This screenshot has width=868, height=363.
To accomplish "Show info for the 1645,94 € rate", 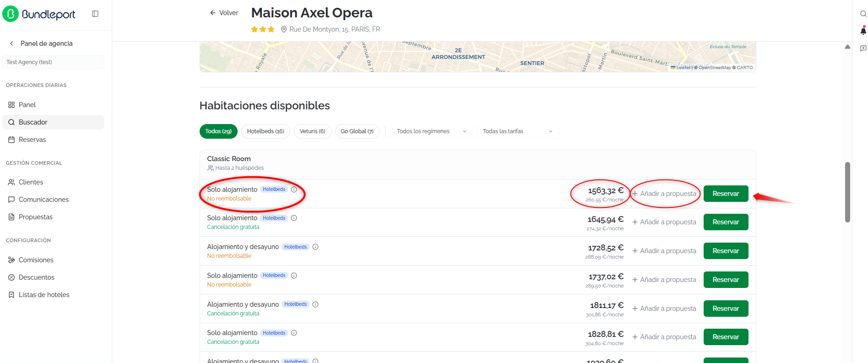I will 294,218.
